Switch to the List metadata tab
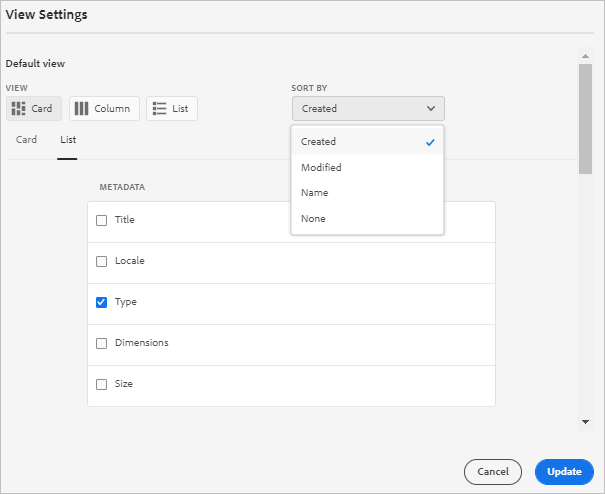 coord(68,140)
